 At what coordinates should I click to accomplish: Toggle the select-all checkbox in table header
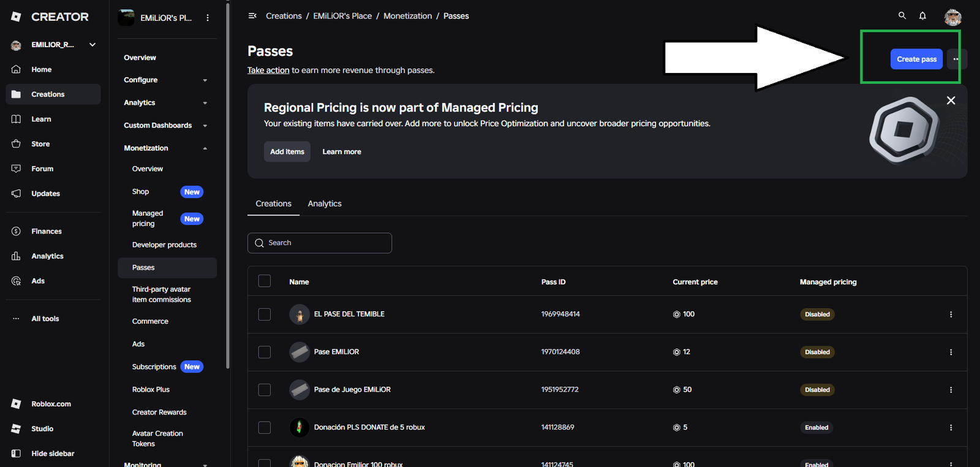[x=265, y=281]
